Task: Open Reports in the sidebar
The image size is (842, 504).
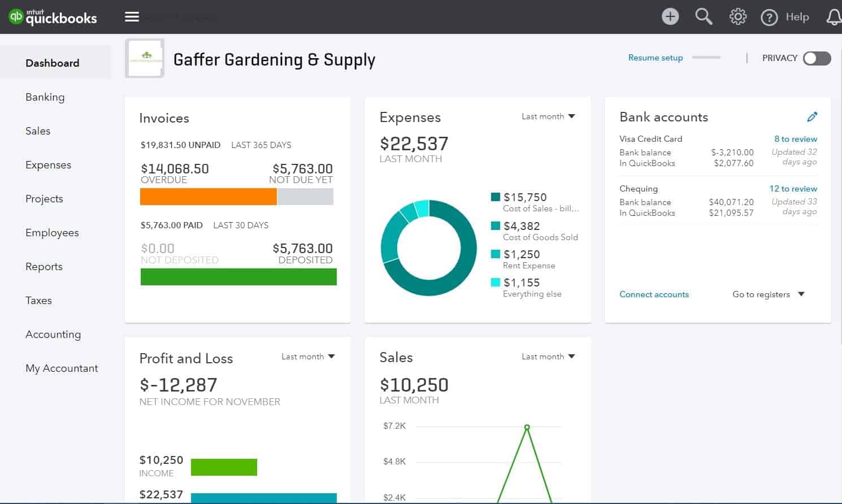Action: (x=44, y=267)
